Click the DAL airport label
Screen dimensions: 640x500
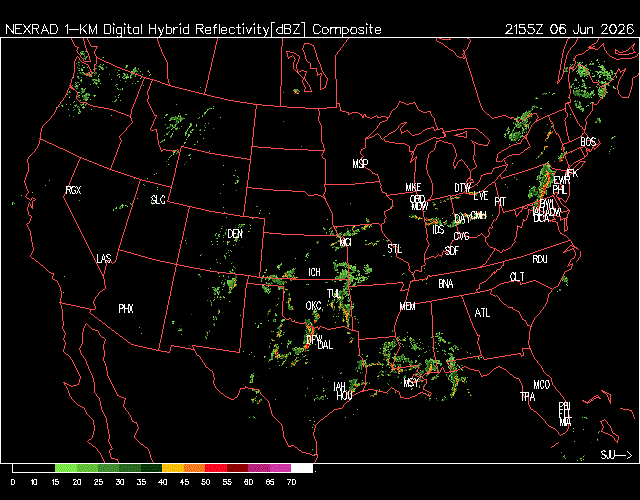tap(325, 345)
